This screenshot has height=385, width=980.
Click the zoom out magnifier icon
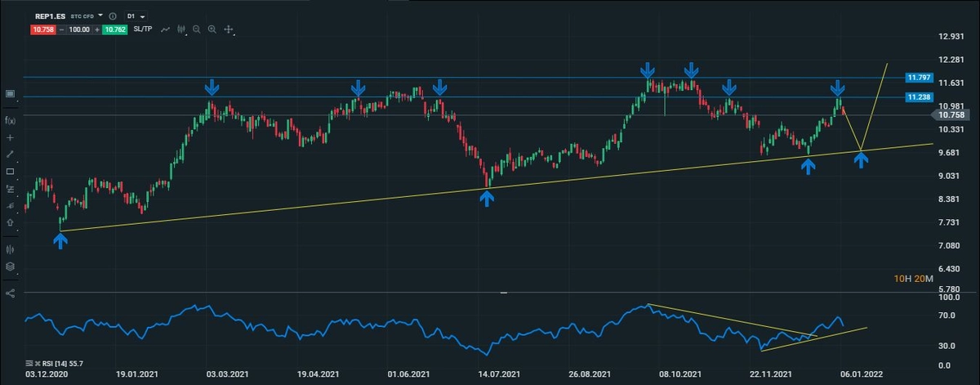pyautogui.click(x=197, y=29)
